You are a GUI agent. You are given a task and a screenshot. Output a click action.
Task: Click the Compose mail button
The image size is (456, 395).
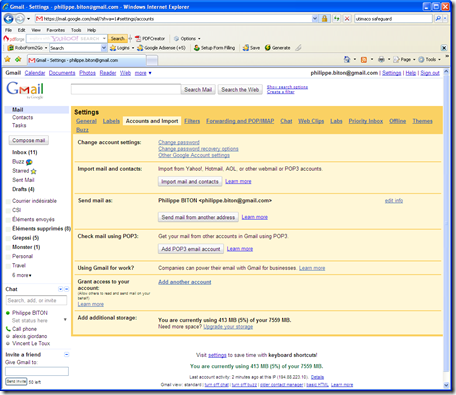click(x=29, y=140)
